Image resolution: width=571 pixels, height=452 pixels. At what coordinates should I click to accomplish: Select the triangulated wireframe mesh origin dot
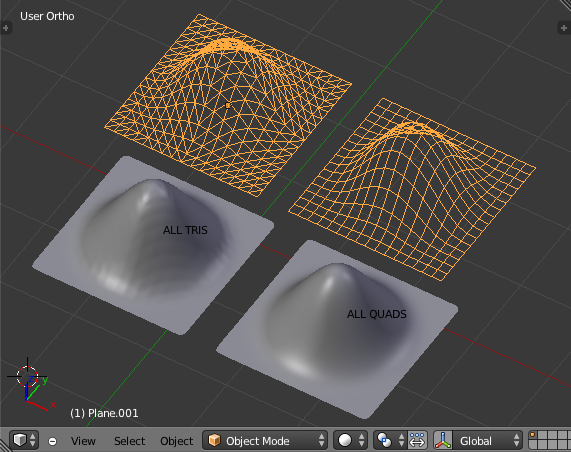click(x=228, y=105)
